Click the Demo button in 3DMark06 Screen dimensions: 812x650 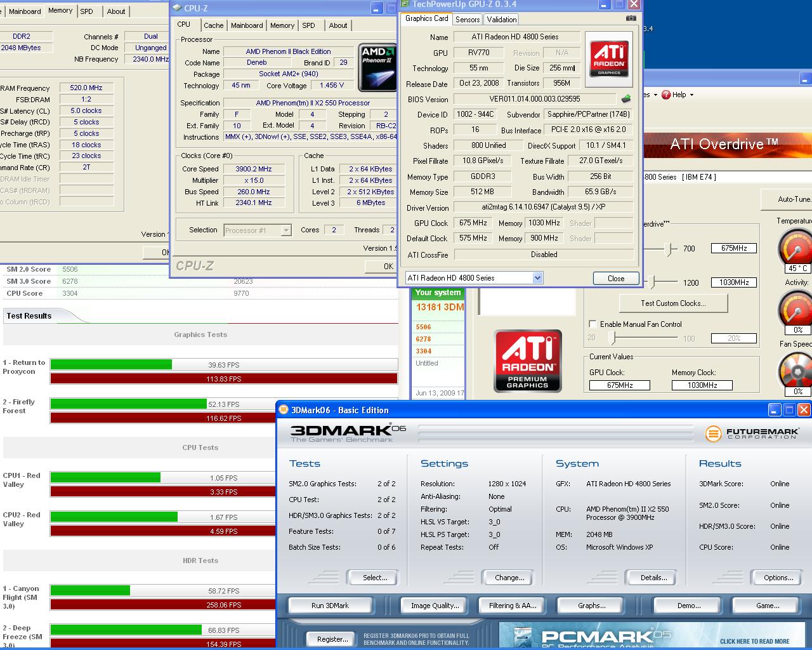(688, 606)
